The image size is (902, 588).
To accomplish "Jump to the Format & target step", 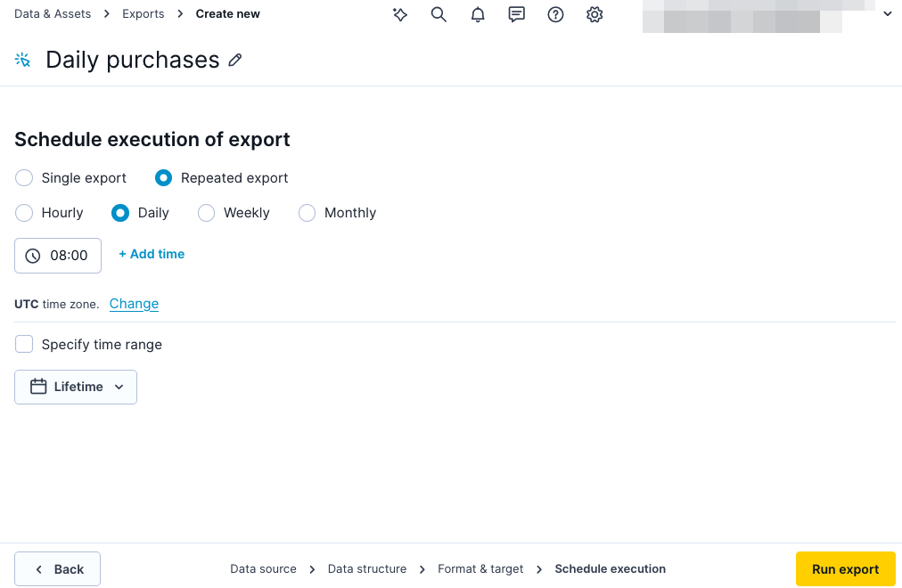I will point(480,569).
